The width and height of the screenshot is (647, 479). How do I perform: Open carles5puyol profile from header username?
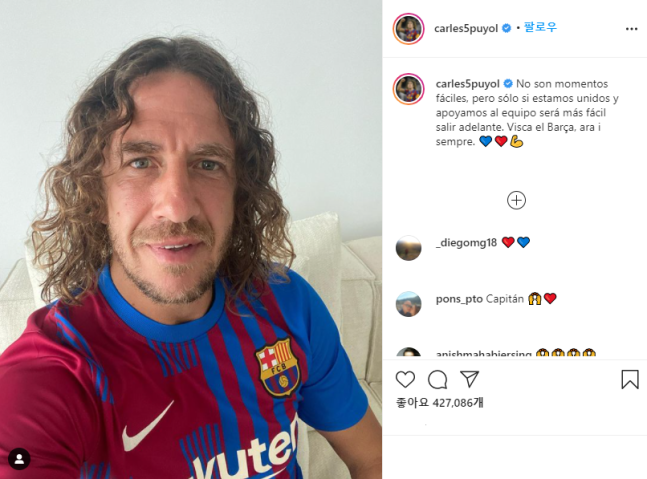pyautogui.click(x=466, y=28)
